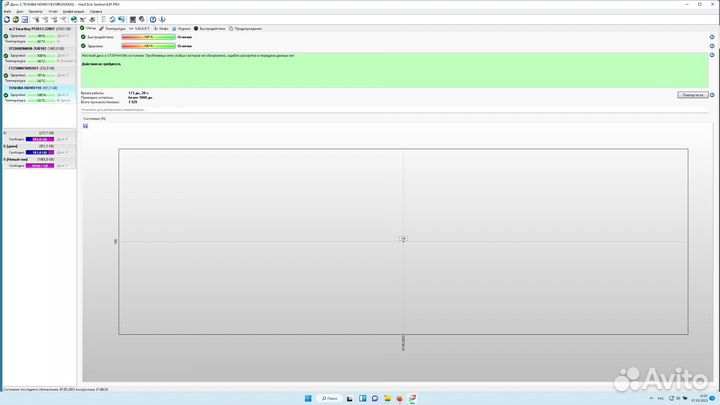Switch to the Инфо tab
The image size is (720, 405).
(x=161, y=28)
